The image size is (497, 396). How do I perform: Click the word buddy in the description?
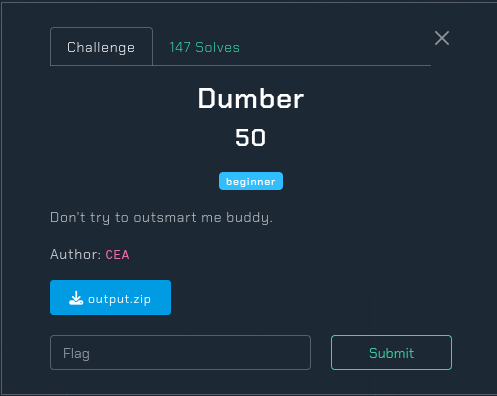(x=248, y=218)
